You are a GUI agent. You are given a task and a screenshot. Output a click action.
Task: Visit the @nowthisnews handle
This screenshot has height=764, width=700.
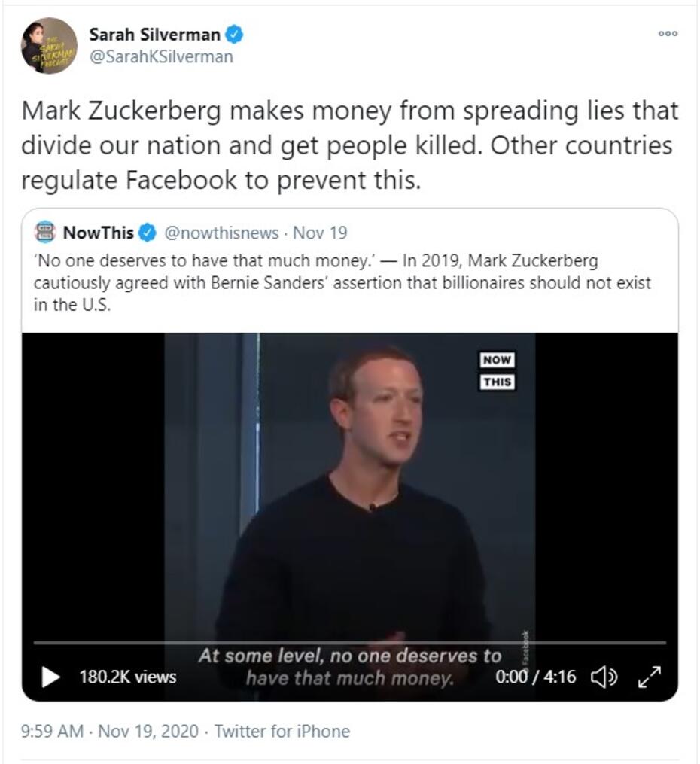[221, 233]
